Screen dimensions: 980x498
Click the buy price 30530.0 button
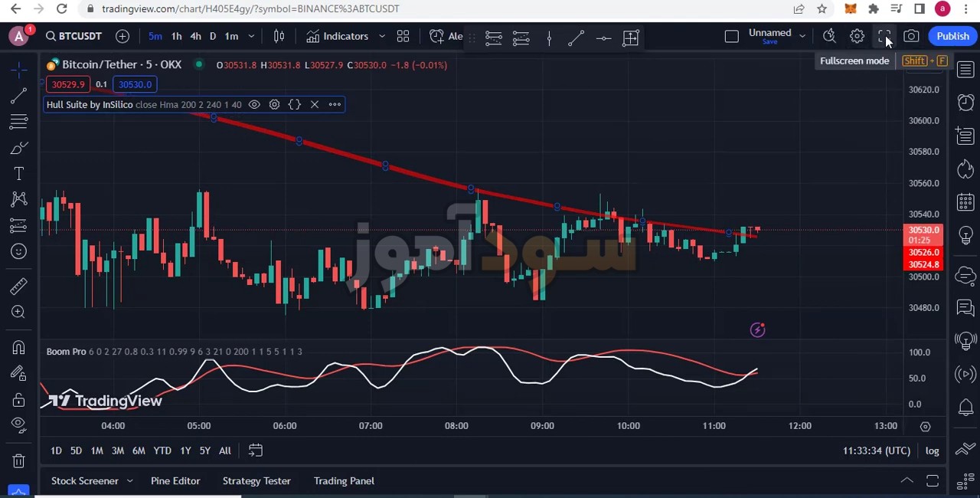135,84
